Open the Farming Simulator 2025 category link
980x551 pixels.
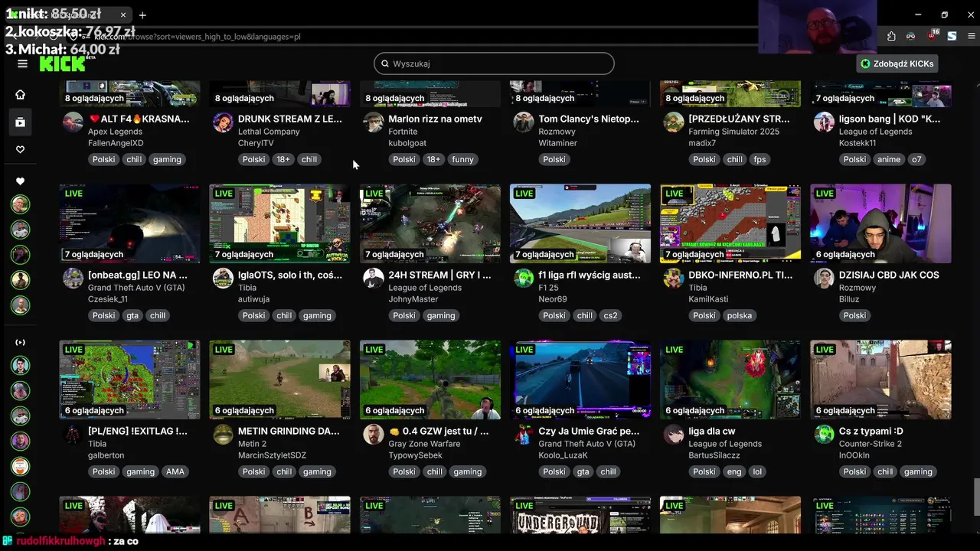click(733, 132)
